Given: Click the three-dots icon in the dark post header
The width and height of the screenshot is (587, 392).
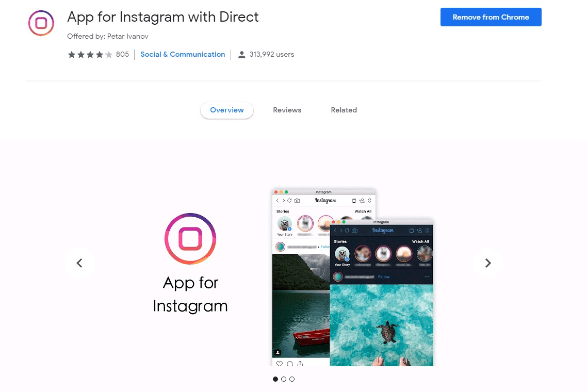Looking at the screenshot, I should tap(427, 276).
